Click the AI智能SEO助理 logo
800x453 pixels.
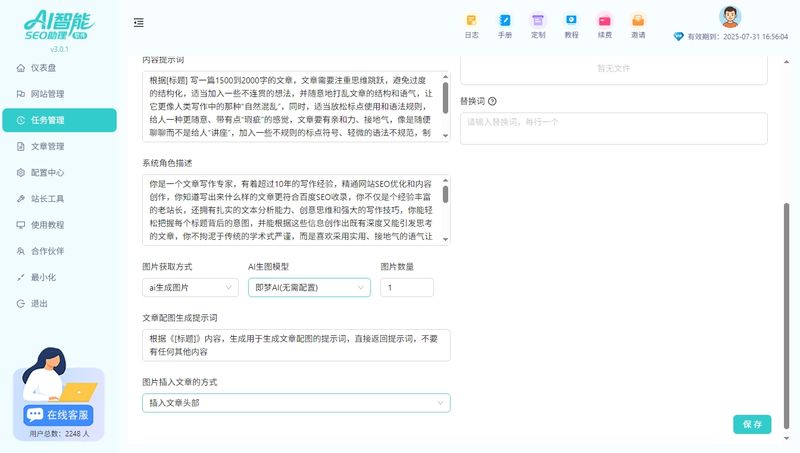59,25
